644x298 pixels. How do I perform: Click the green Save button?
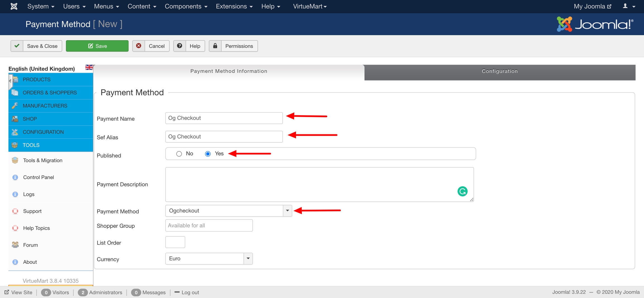click(97, 46)
